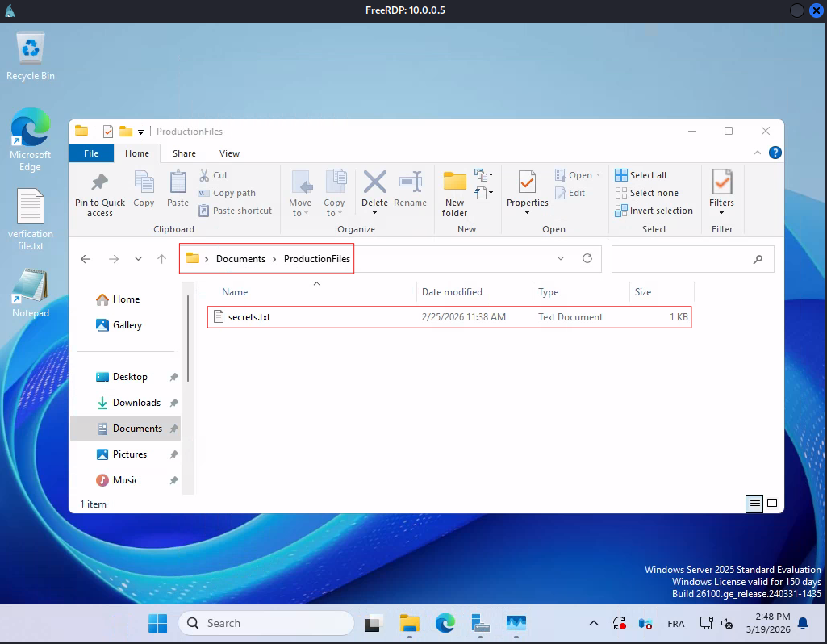Open the File menu tab
The height and width of the screenshot is (644, 827).
point(91,153)
